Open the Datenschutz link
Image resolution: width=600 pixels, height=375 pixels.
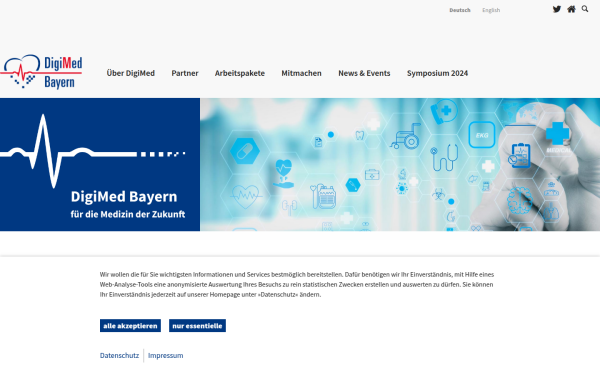click(x=119, y=355)
